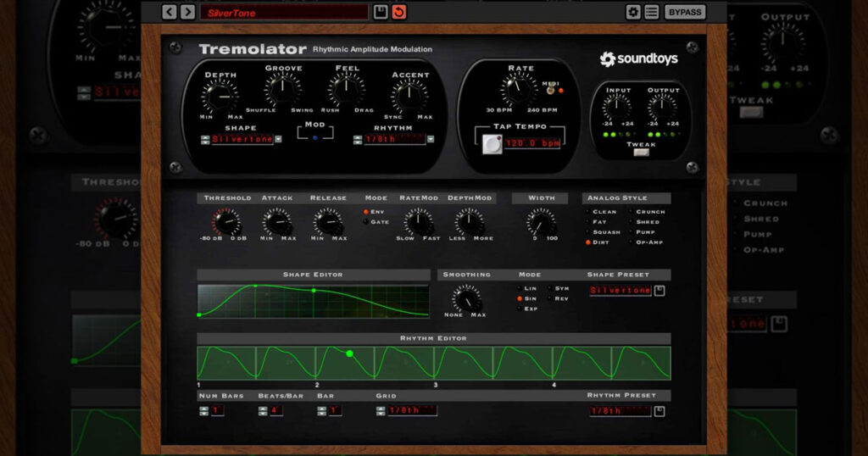Screen dimensions: 868x456
Task: Select Clean analog style
Action: [588, 212]
